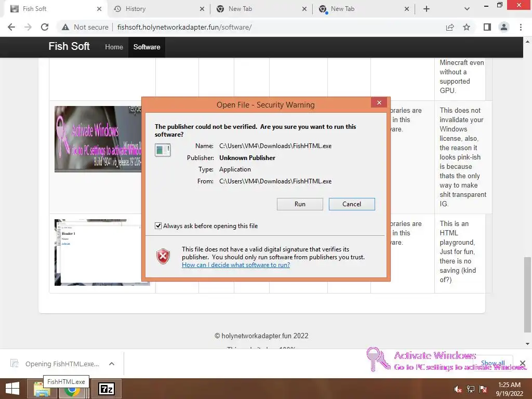532x399 pixels.
Task: Open the Home nav item
Action: point(114,47)
